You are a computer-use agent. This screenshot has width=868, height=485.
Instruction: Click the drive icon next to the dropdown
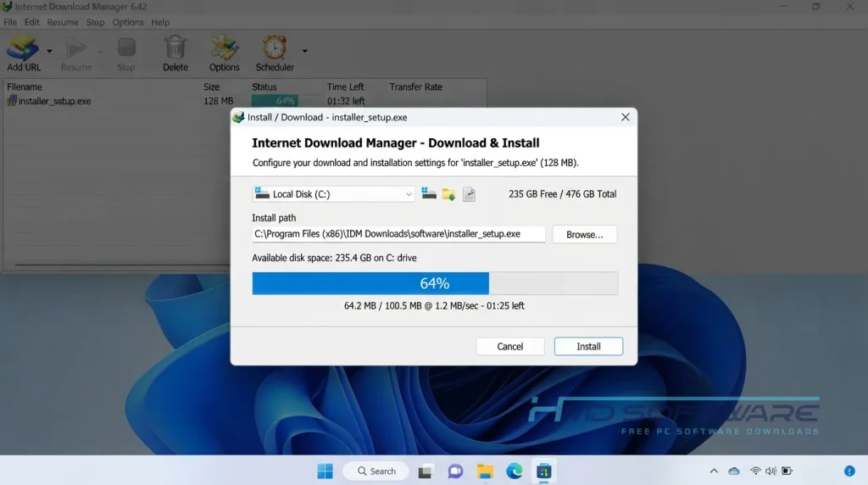click(x=429, y=194)
